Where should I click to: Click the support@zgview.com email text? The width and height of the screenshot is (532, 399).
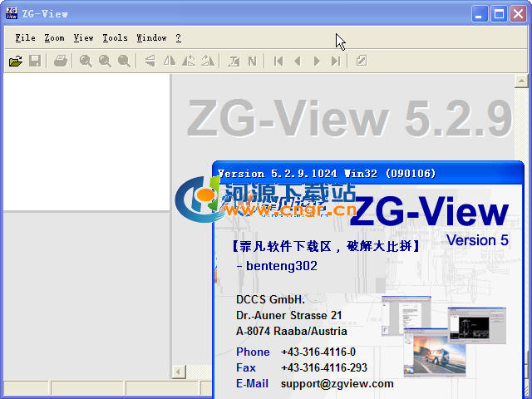coord(337,384)
